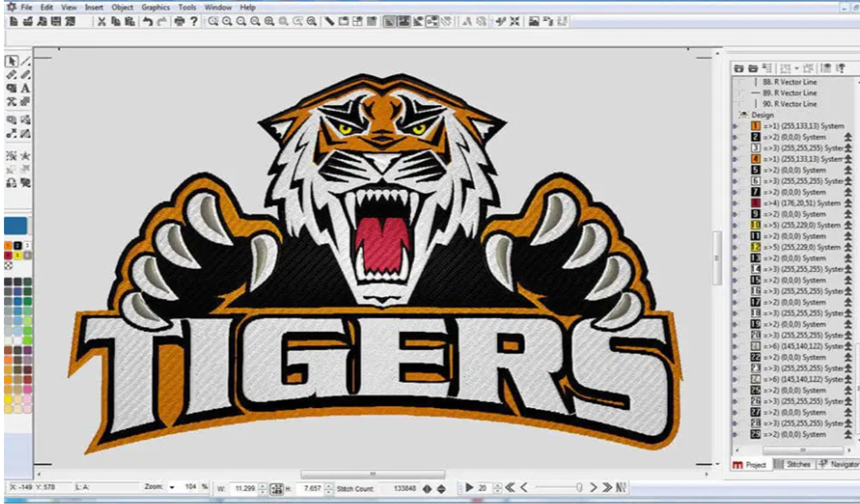The width and height of the screenshot is (860, 504).
Task: Open the Tools menu
Action: click(187, 7)
